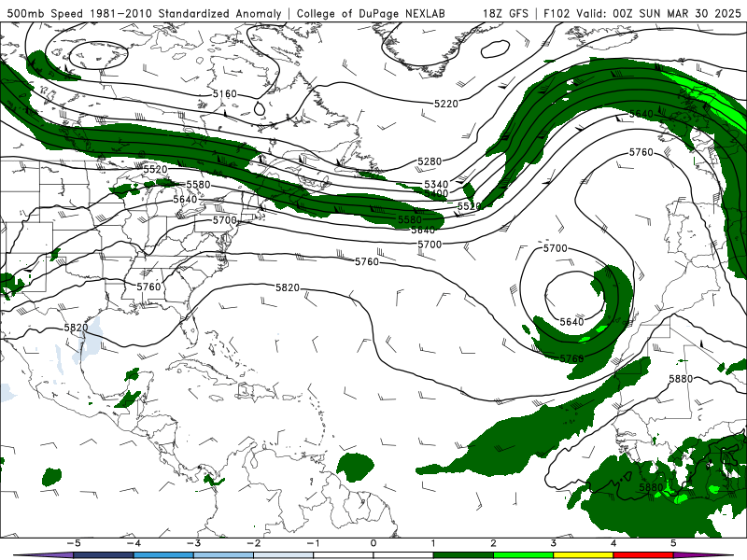Click the 5340 contour label
Viewport: 747px width, 560px height.
(436, 184)
